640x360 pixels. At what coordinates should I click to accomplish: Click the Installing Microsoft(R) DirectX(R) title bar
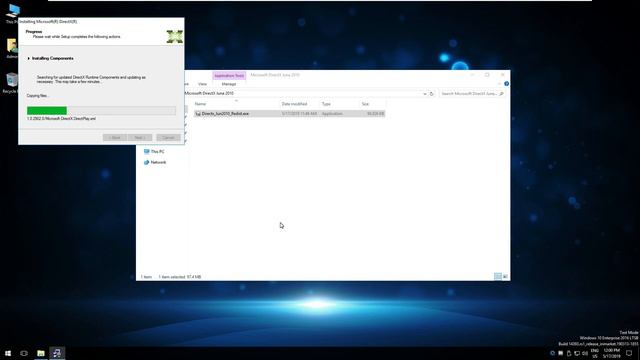(101, 22)
